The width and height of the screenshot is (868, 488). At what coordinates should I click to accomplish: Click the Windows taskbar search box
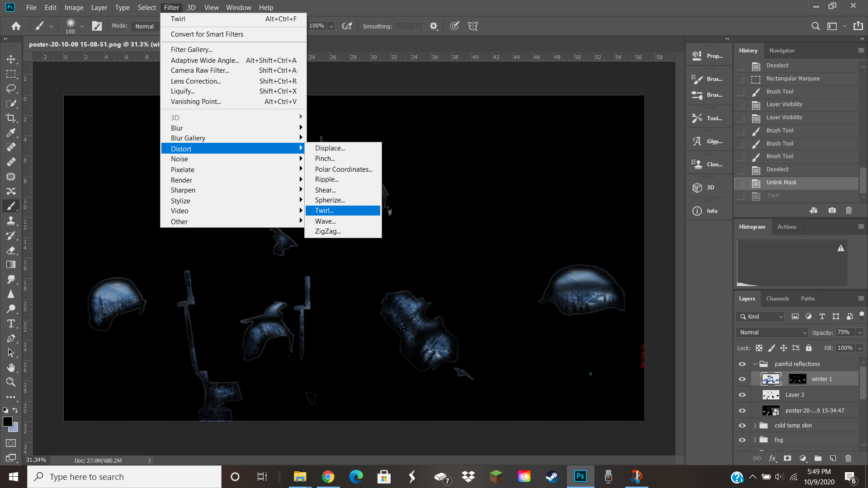click(124, 477)
